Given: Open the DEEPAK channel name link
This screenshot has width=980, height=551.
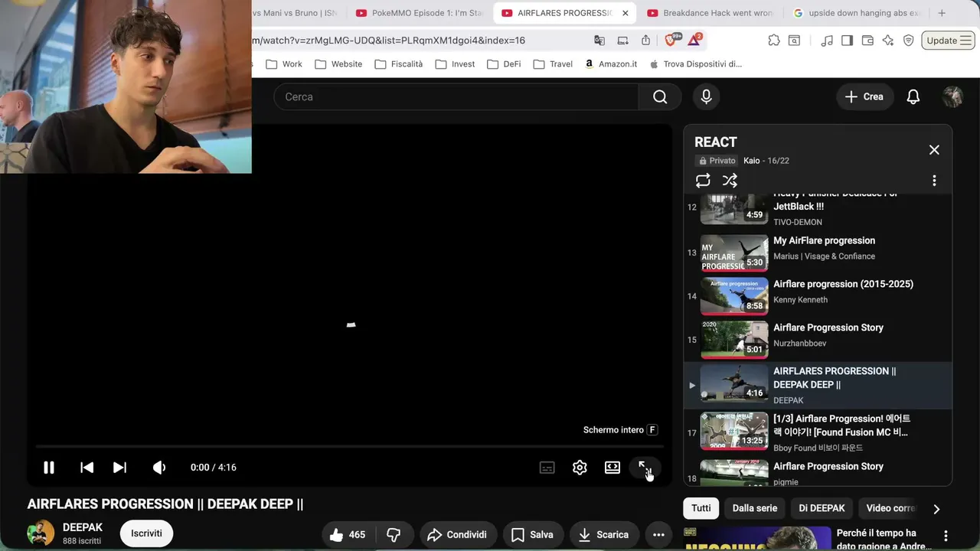Looking at the screenshot, I should pos(83,527).
